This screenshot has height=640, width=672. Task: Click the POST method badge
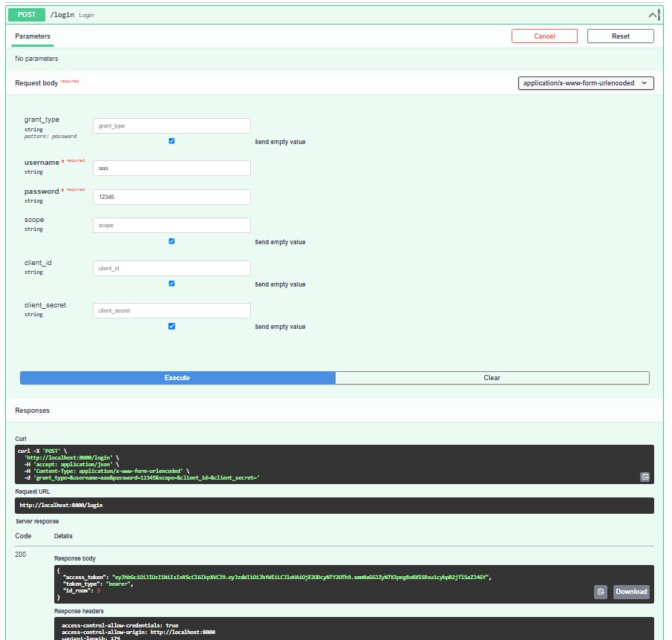tap(27, 15)
